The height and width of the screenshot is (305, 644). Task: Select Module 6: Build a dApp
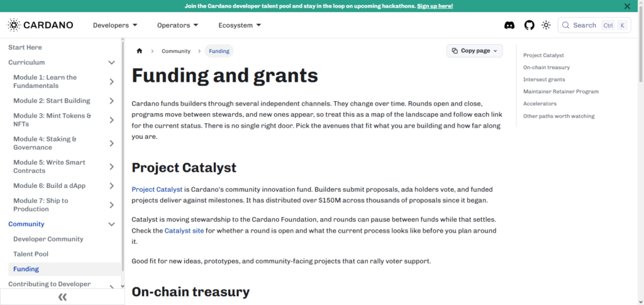[x=49, y=186]
